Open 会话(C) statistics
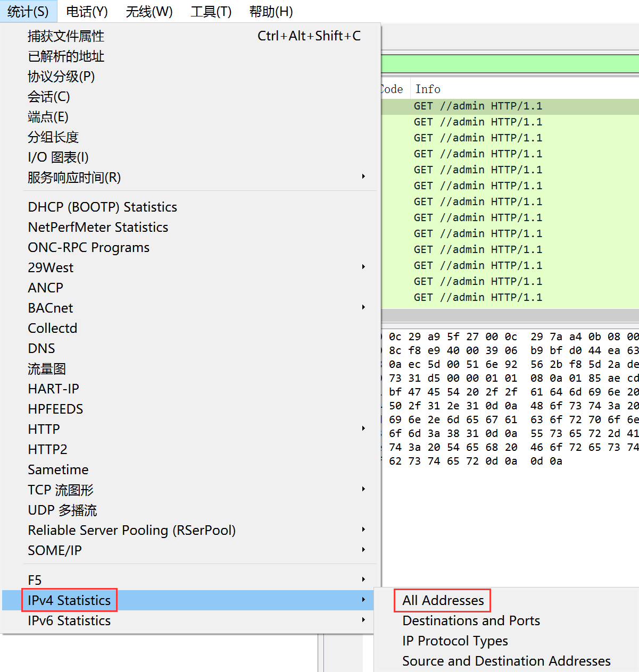639x672 pixels. pos(49,97)
